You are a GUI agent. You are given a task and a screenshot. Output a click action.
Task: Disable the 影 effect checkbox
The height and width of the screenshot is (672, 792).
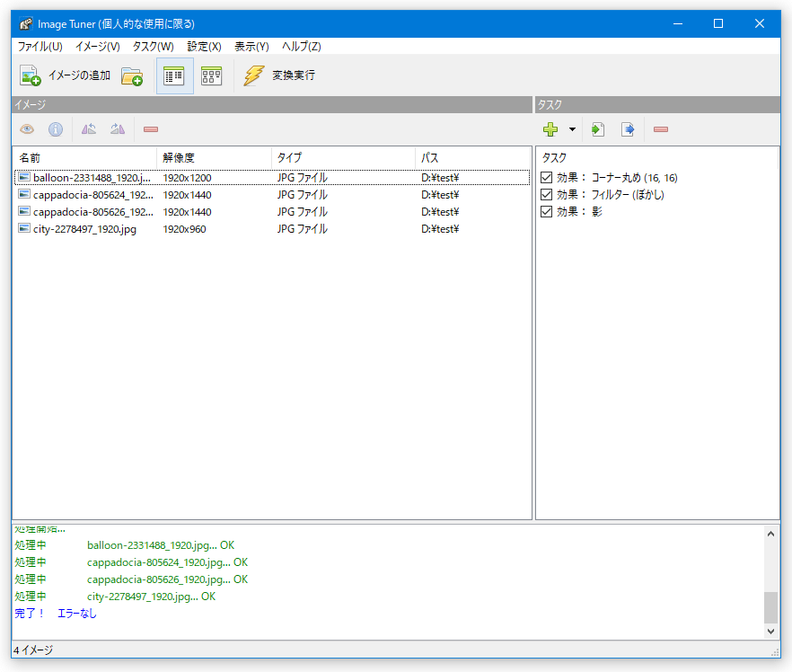546,212
